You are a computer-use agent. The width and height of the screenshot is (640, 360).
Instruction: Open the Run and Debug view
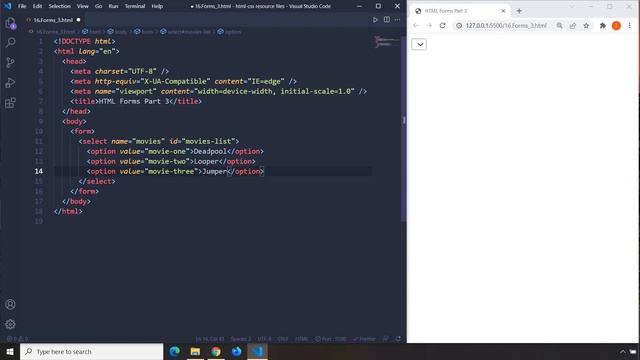10,82
